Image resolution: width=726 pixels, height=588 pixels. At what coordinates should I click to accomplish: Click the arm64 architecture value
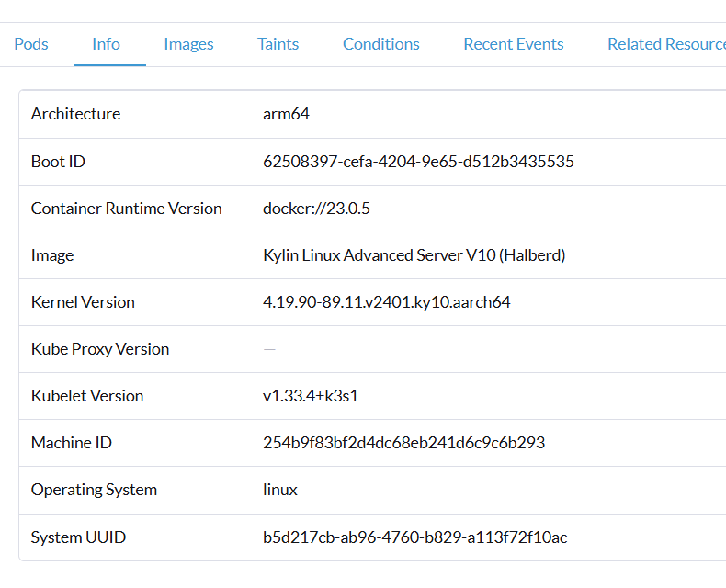click(x=286, y=114)
